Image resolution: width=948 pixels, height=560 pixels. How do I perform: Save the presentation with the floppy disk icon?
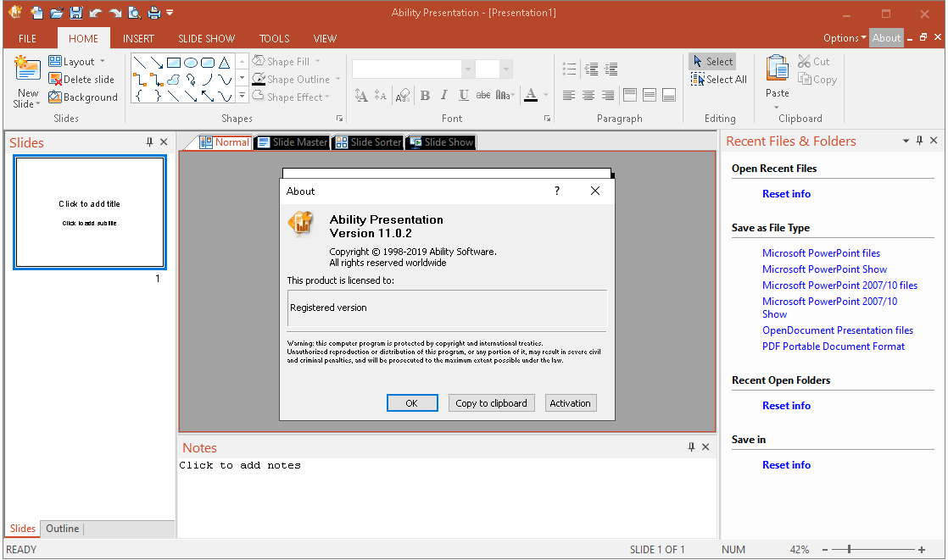[x=75, y=12]
